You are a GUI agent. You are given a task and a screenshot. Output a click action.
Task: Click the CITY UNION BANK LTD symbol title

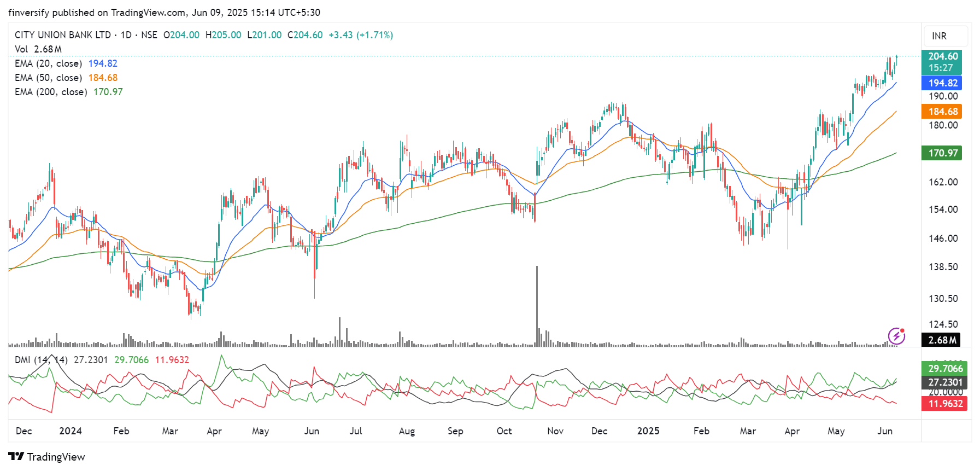pyautogui.click(x=63, y=35)
